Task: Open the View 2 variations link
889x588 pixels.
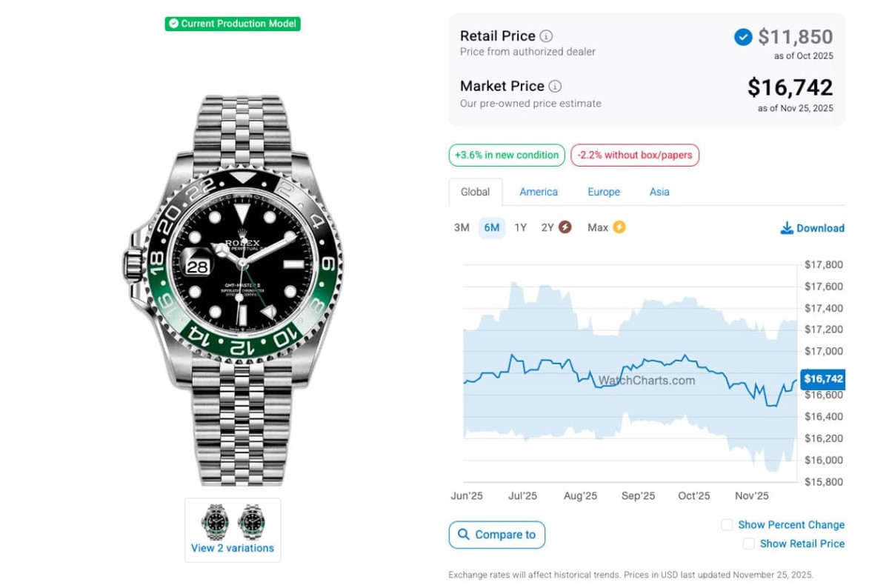Action: point(233,548)
